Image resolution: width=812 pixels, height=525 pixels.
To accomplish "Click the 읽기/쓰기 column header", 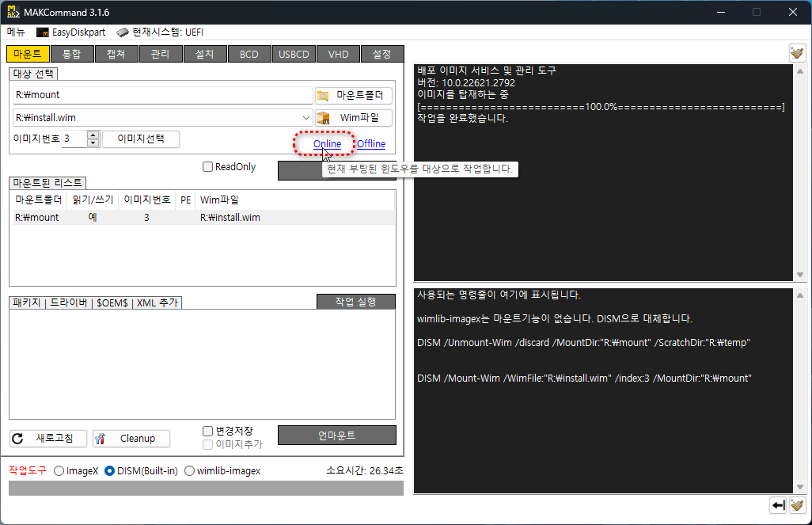I will pyautogui.click(x=93, y=200).
